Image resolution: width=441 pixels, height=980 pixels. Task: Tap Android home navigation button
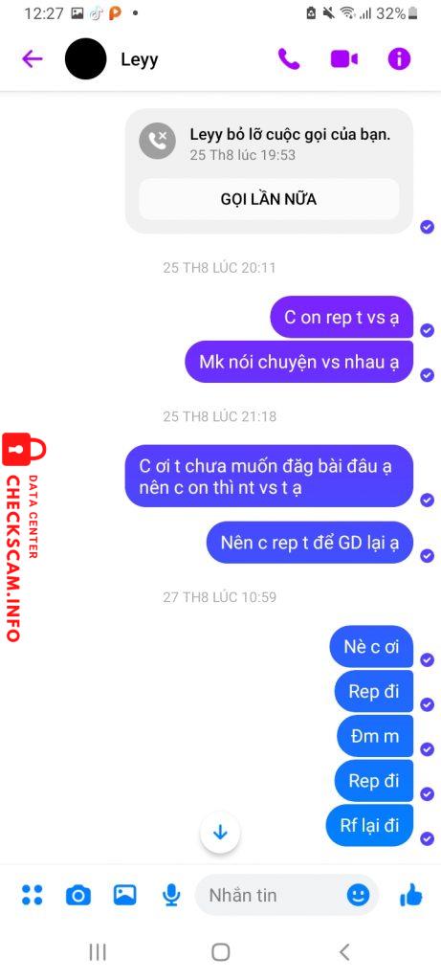(220, 952)
